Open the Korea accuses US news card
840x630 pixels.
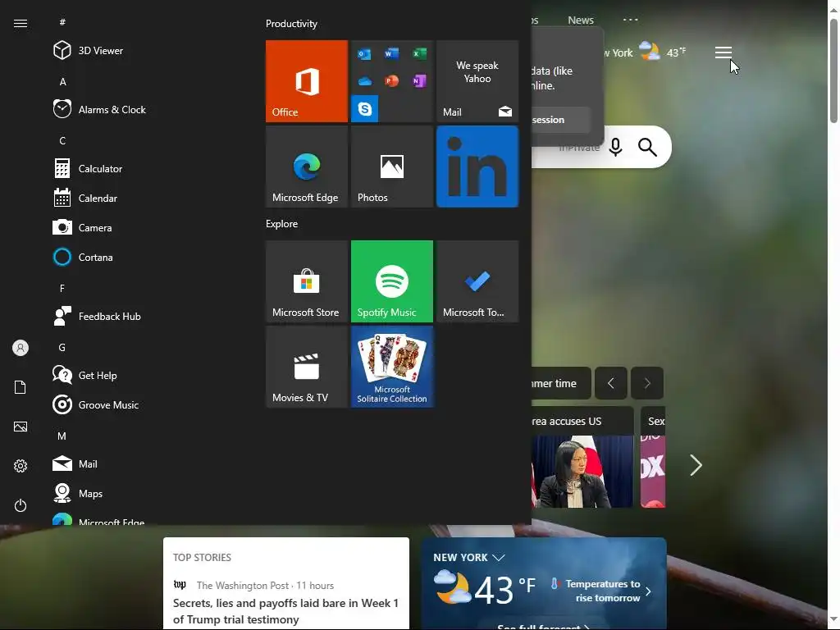[x=582, y=457]
